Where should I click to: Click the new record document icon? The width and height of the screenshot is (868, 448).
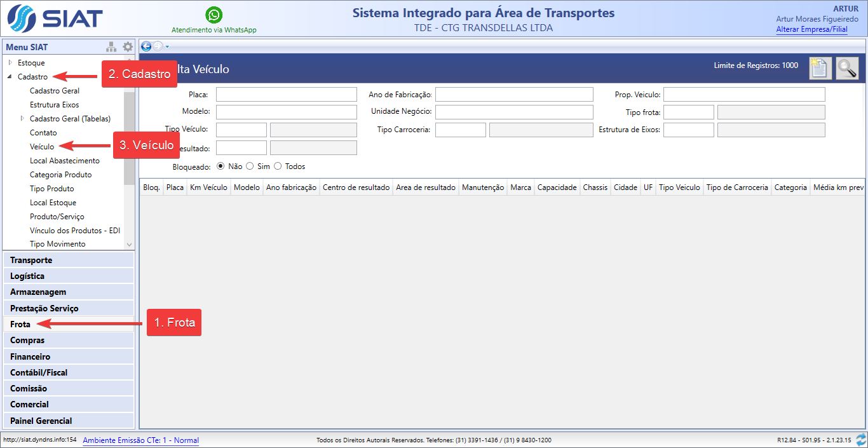[x=820, y=68]
